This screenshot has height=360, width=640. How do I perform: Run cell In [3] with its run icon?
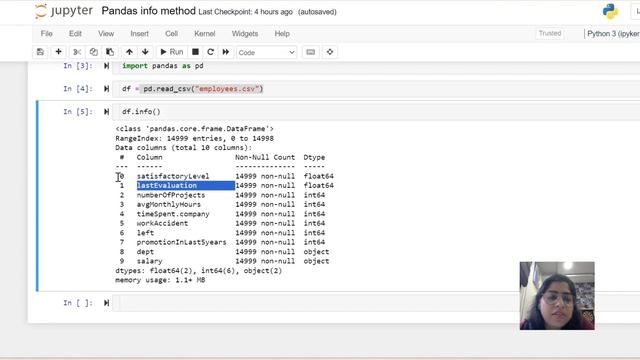coord(106,66)
